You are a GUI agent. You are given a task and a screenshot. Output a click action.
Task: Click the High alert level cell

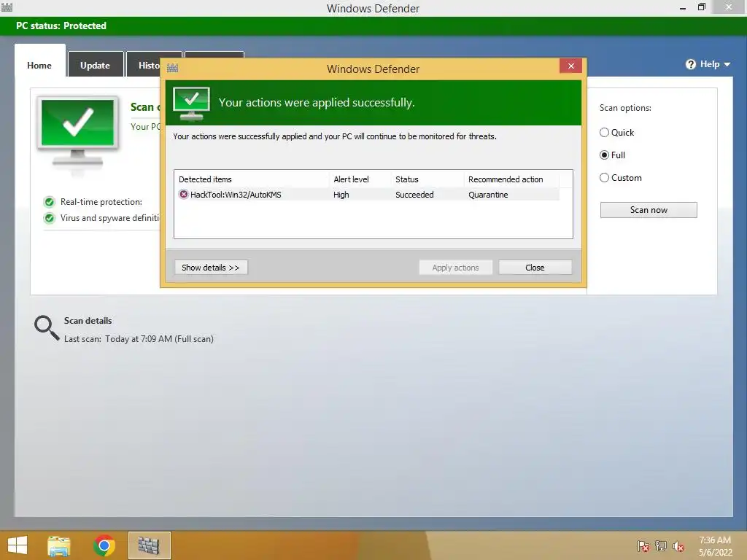(x=341, y=195)
